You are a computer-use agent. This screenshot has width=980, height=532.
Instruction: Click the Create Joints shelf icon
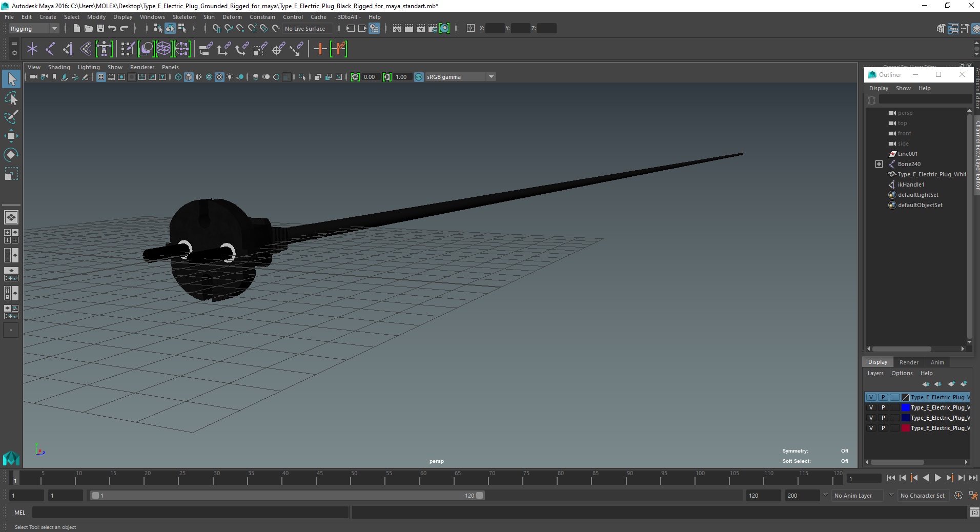click(x=50, y=49)
